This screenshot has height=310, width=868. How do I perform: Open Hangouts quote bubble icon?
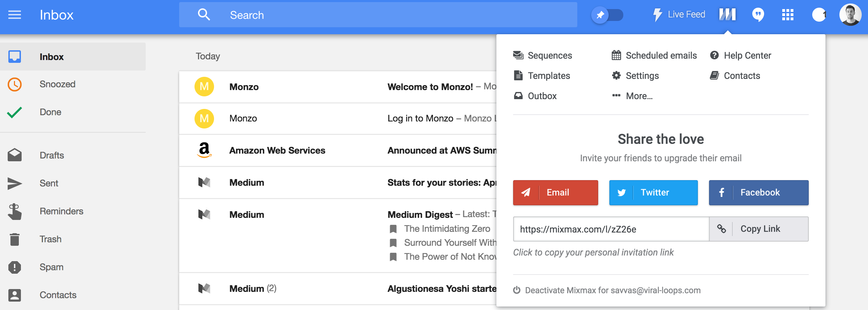(x=758, y=15)
